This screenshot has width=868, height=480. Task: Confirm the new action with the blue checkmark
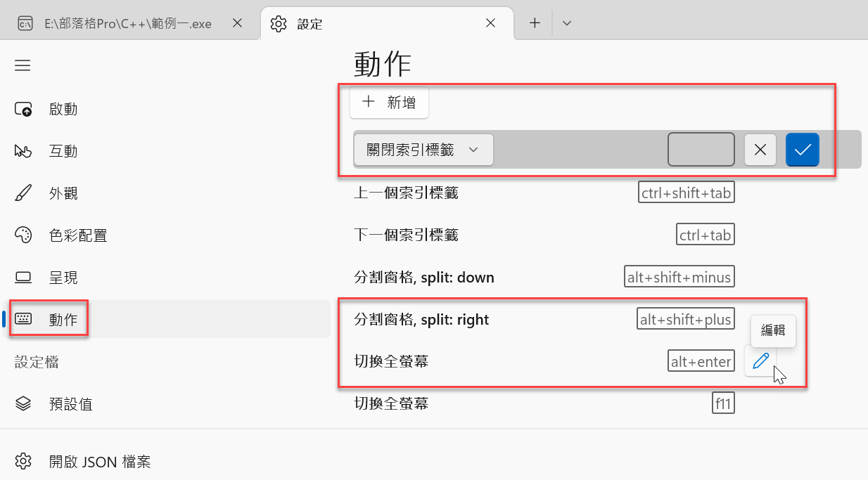coord(803,150)
